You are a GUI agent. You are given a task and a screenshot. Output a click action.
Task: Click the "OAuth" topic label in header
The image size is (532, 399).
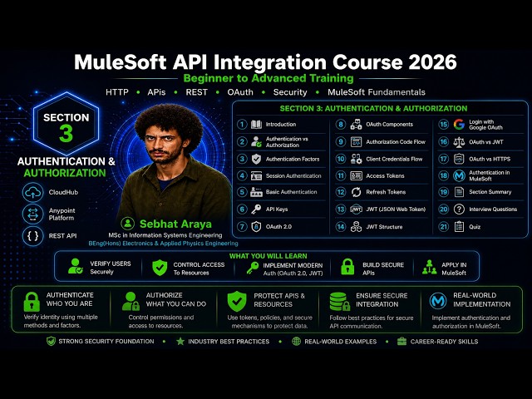tap(240, 92)
